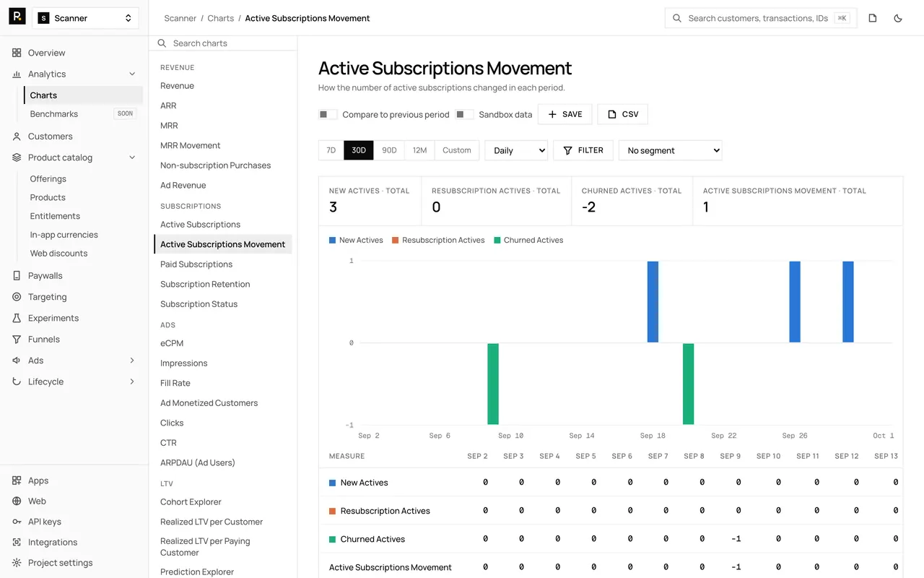Click the magnifier icon in chart search
924x578 pixels.
coord(163,43)
